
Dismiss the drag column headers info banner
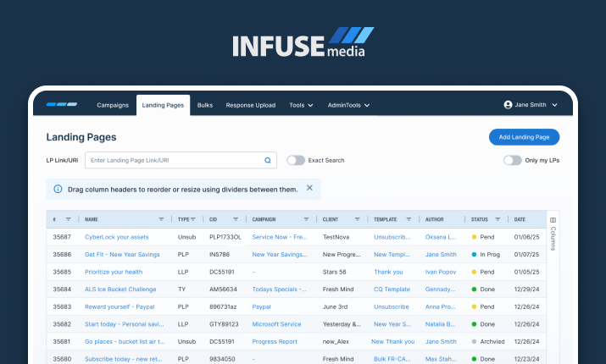309,188
